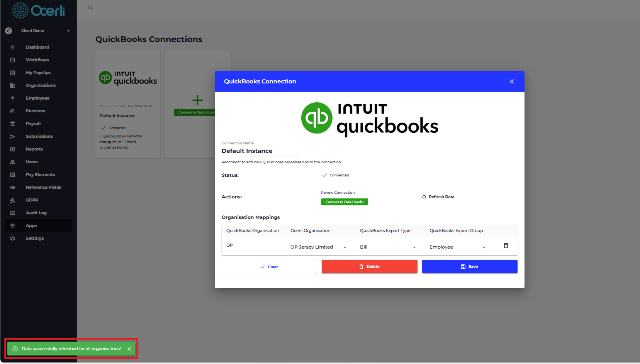Close the QuickBooks Connection dialog
The image size is (640, 364).
(x=512, y=81)
